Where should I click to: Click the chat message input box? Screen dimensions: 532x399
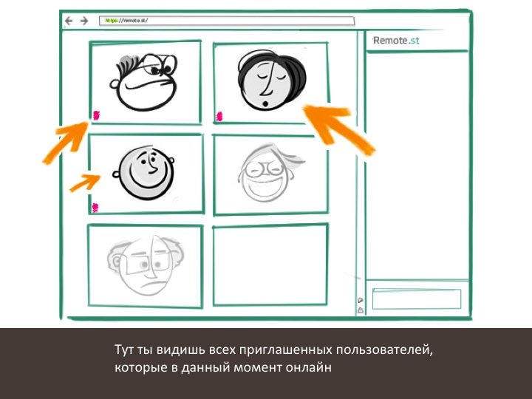[x=417, y=299]
